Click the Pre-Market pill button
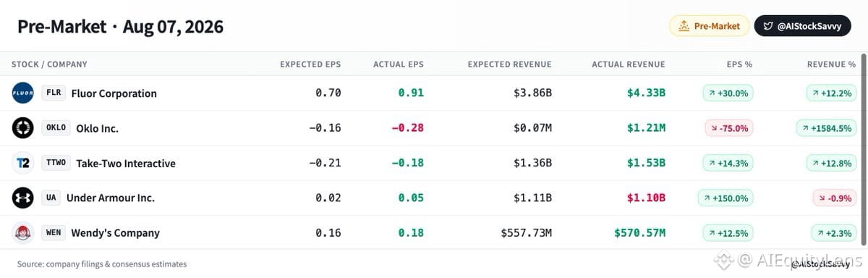 pyautogui.click(x=710, y=26)
